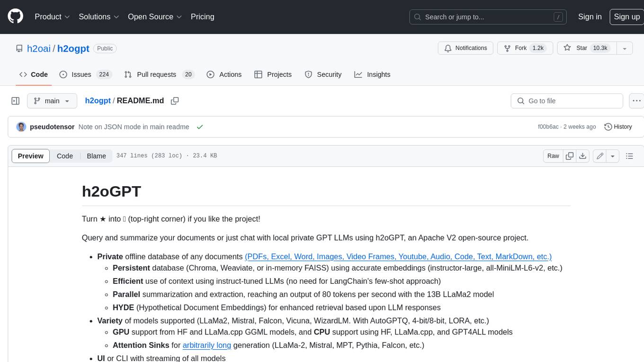Viewport: 644px width, 362px height.
Task: Download the raw file icon
Action: (583, 156)
